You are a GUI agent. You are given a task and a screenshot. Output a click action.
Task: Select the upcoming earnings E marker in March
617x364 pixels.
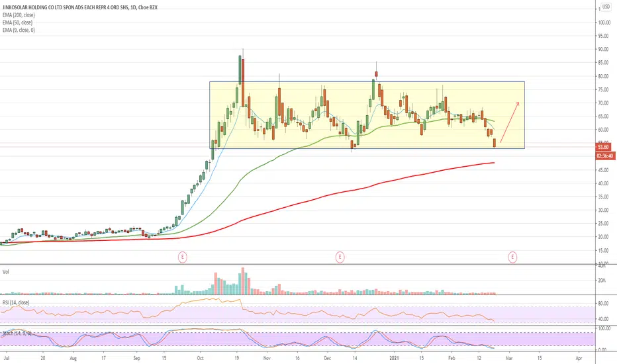pos(512,257)
